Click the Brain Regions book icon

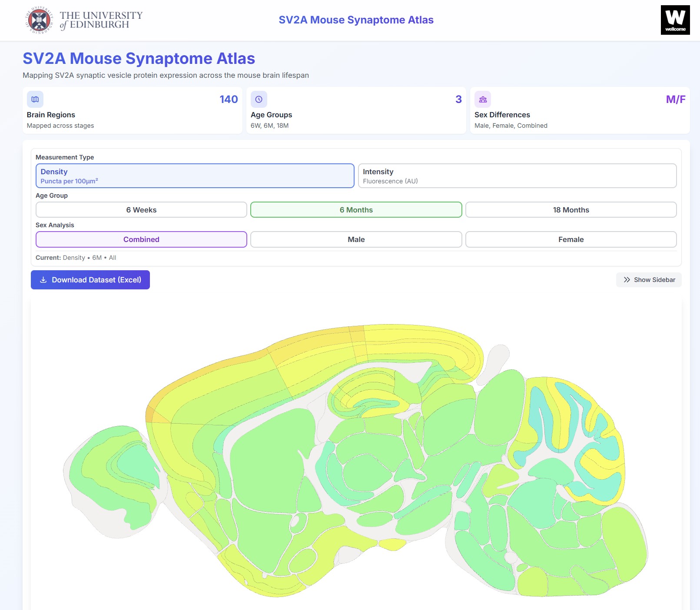coord(35,99)
